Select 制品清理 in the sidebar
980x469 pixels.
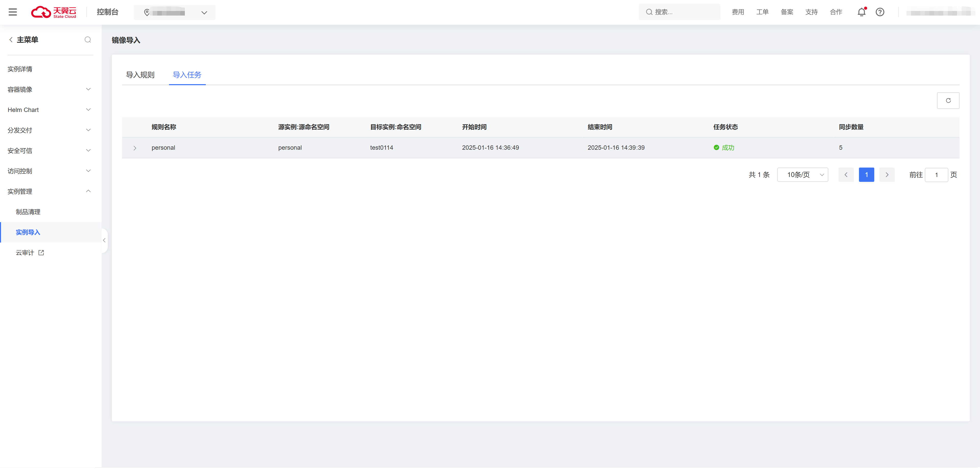(x=28, y=212)
